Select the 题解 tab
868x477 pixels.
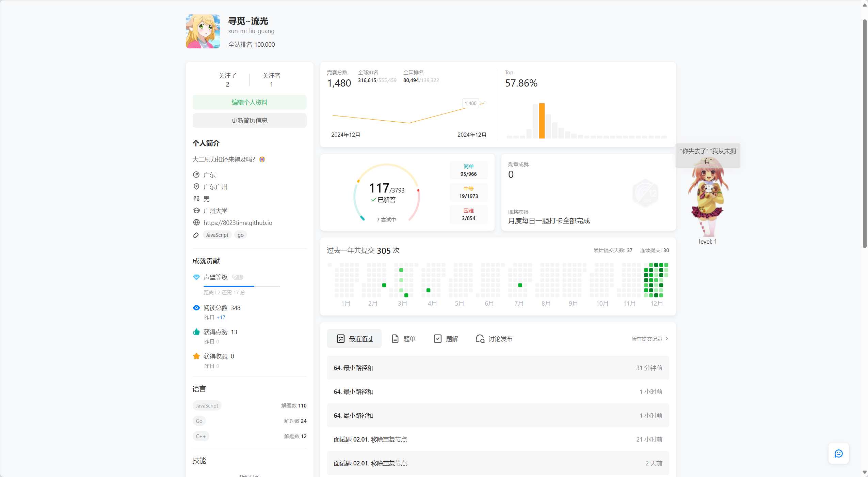[446, 339]
